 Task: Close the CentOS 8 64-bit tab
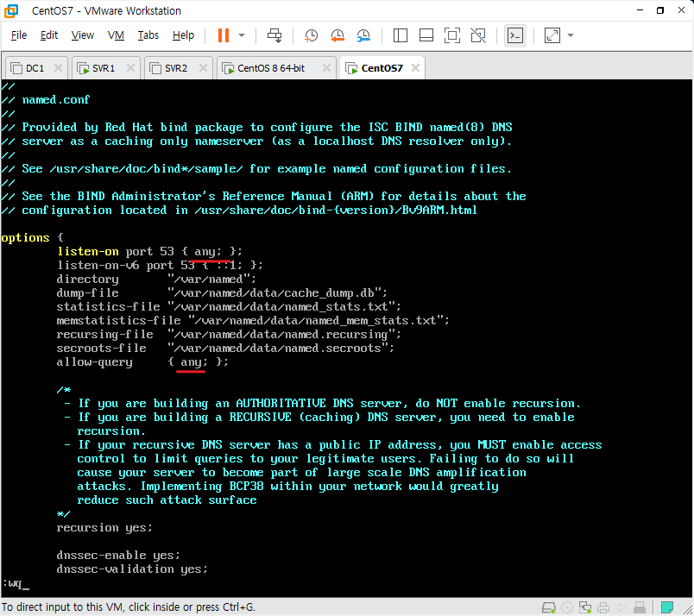(326, 67)
